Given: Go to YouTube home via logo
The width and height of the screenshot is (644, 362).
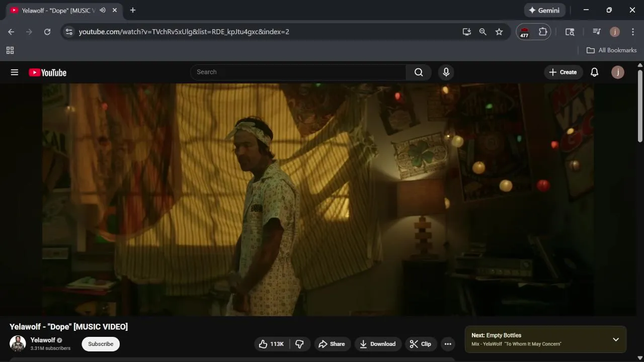Looking at the screenshot, I should pos(48,72).
